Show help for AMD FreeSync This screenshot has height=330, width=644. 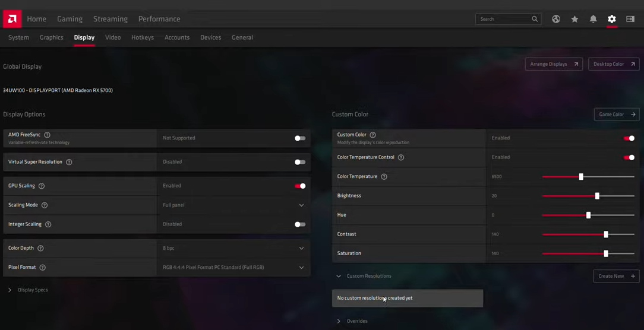click(x=48, y=135)
